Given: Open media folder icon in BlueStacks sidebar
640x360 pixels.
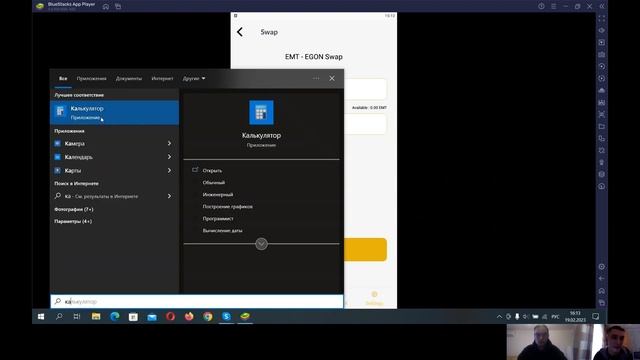Looking at the screenshot, I should [x=602, y=127].
